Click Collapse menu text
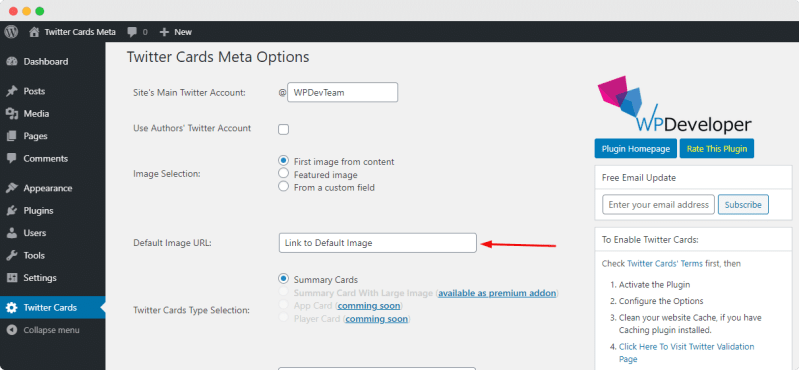Screen dimensions: 799x370 [51, 330]
